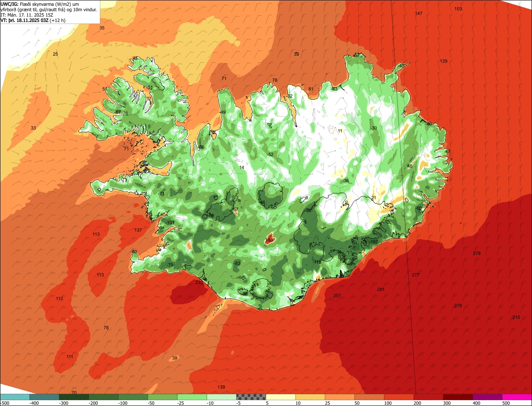Screen dimensions: 532x406
Task: Click the value 35 in the top left
Action: coord(102,28)
